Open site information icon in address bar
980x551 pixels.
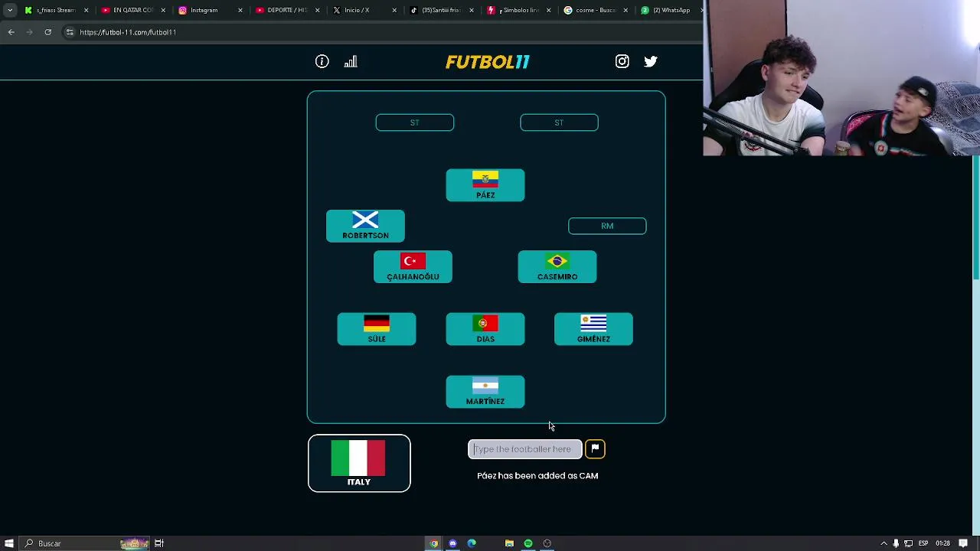[x=69, y=32]
